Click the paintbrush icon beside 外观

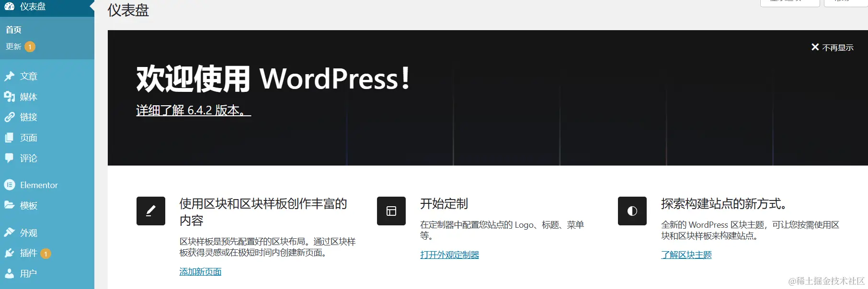click(x=9, y=233)
